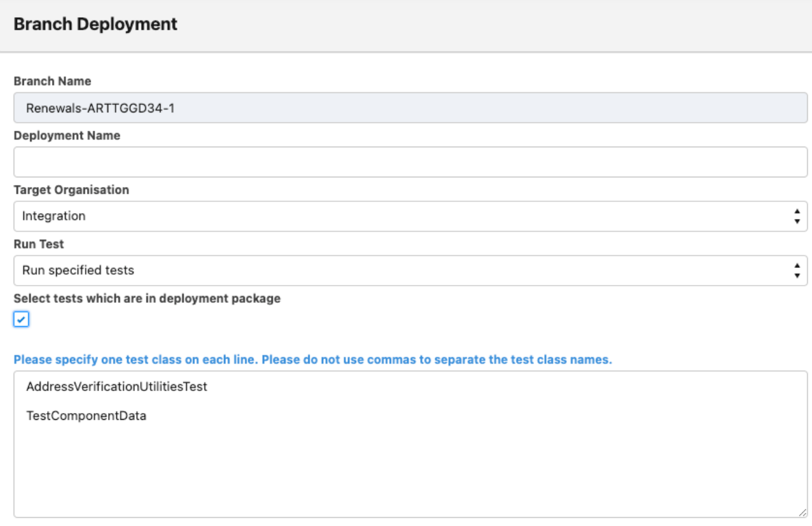
Task: Open the Target Organisation dropdown
Action: 410,216
